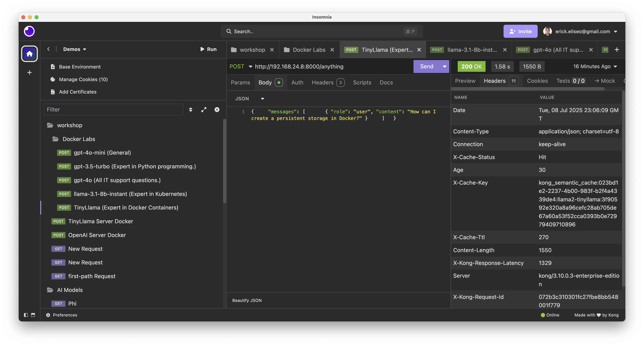Click the Filter input field
Viewport: 644px width, 346px height.
tap(113, 110)
